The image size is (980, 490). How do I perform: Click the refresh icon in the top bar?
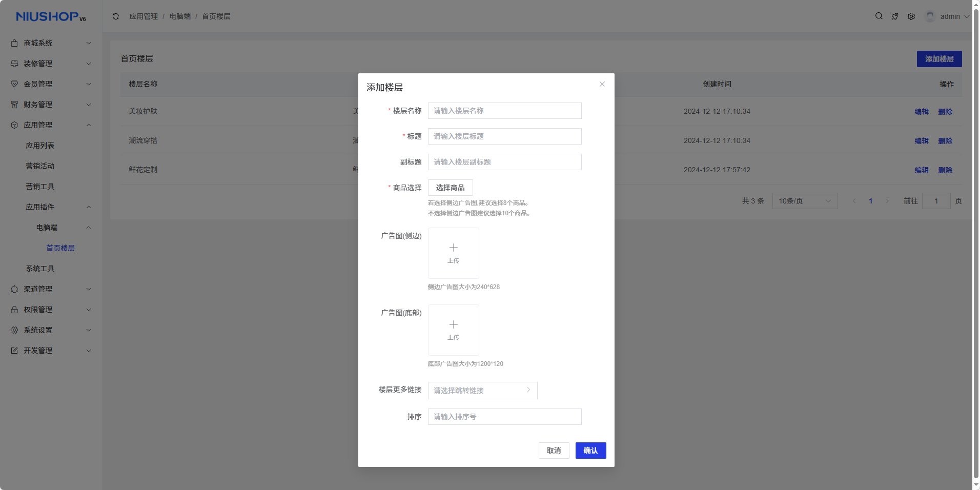[x=116, y=16]
